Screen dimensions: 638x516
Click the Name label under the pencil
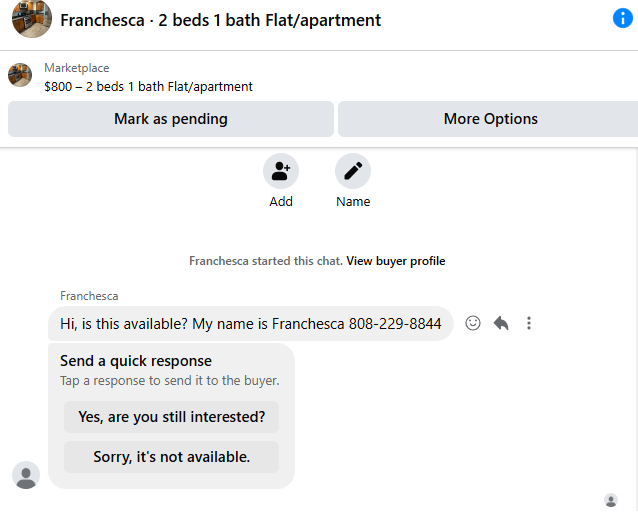(x=353, y=202)
